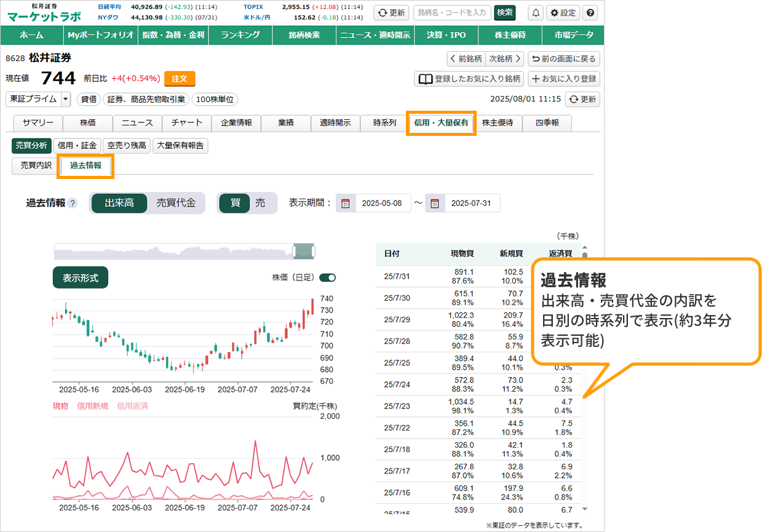Image resolution: width=762 pixels, height=532 pixels.
Task: Select 出来高 option
Action: pyautogui.click(x=119, y=203)
